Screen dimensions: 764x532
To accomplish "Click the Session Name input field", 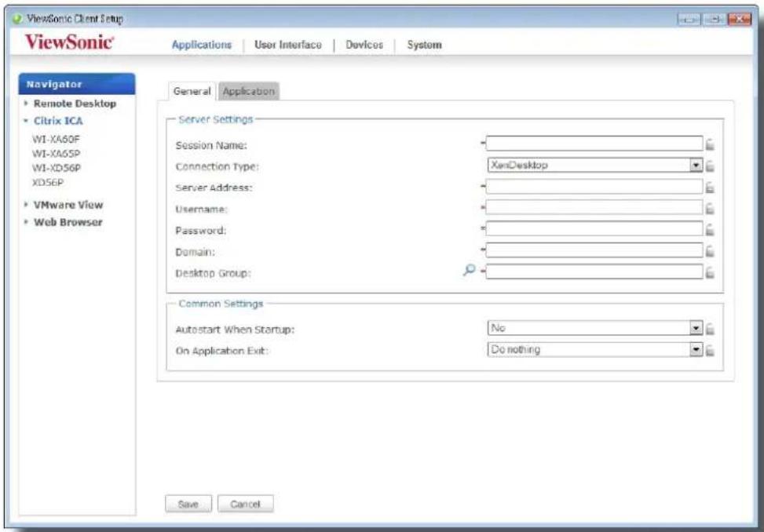I will 594,144.
